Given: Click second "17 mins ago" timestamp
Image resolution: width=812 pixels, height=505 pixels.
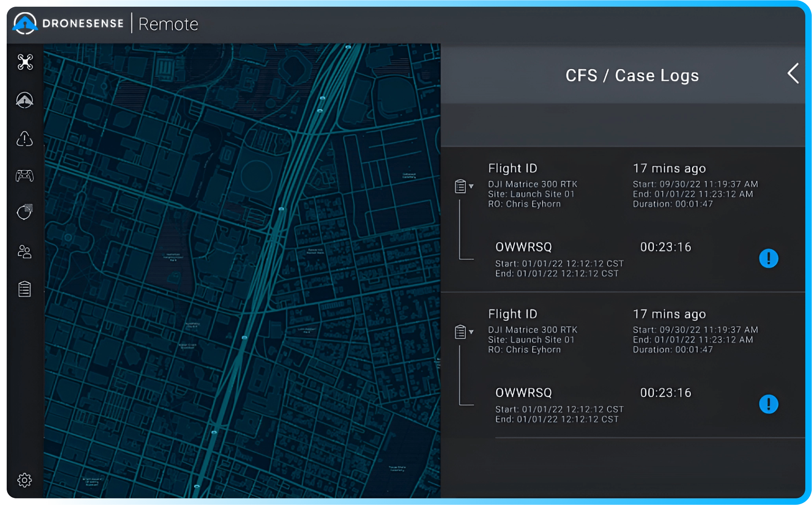Looking at the screenshot, I should click(669, 314).
